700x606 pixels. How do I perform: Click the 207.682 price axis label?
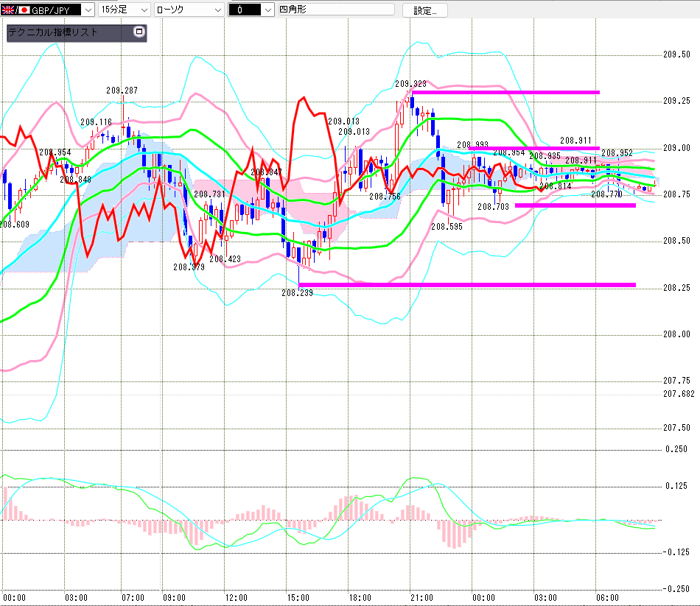point(679,394)
